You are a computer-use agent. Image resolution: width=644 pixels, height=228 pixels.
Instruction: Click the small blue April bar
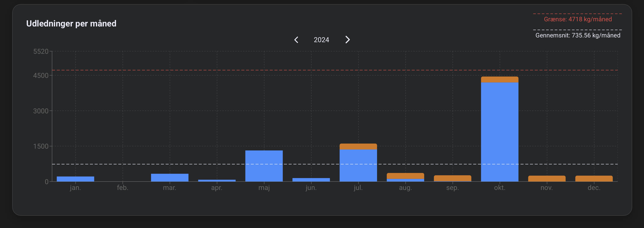(217, 180)
